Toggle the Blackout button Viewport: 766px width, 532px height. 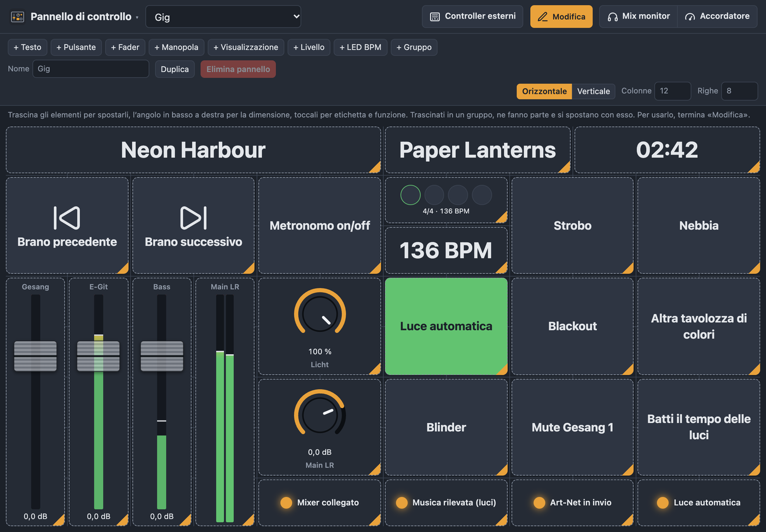[x=572, y=326]
